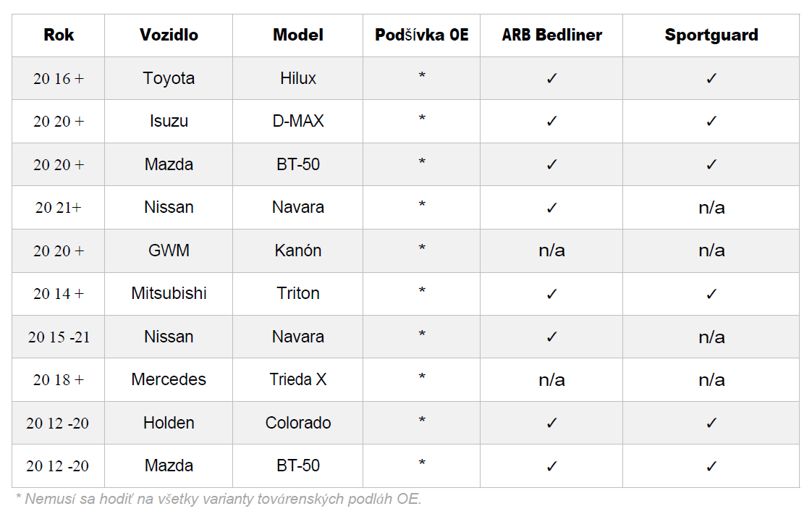Click the Isuzu vehicle cell
812x514 pixels.
169,121
